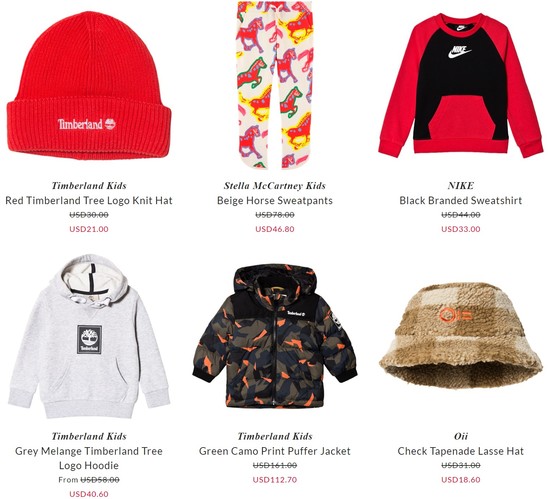Click Check Tapenade Lasse Hat title
Image resolution: width=550 pixels, height=499 pixels.
pos(461,451)
